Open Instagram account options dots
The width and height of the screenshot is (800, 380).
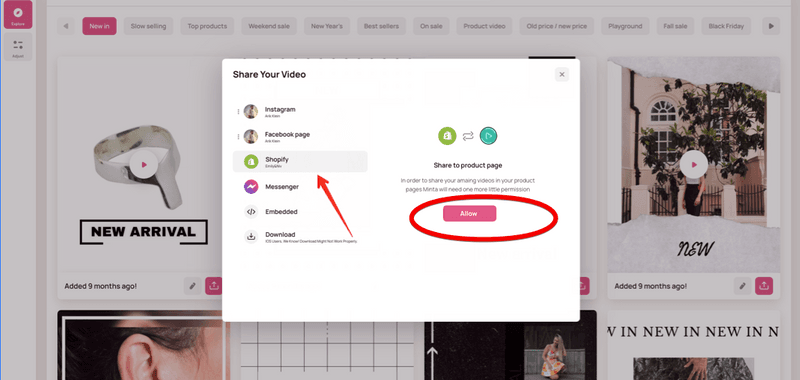click(238, 112)
